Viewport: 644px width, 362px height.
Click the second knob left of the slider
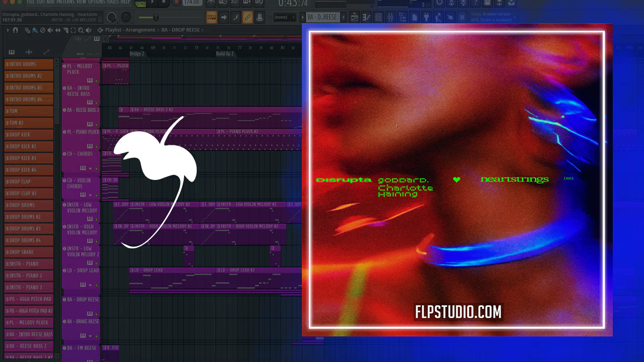126,18
